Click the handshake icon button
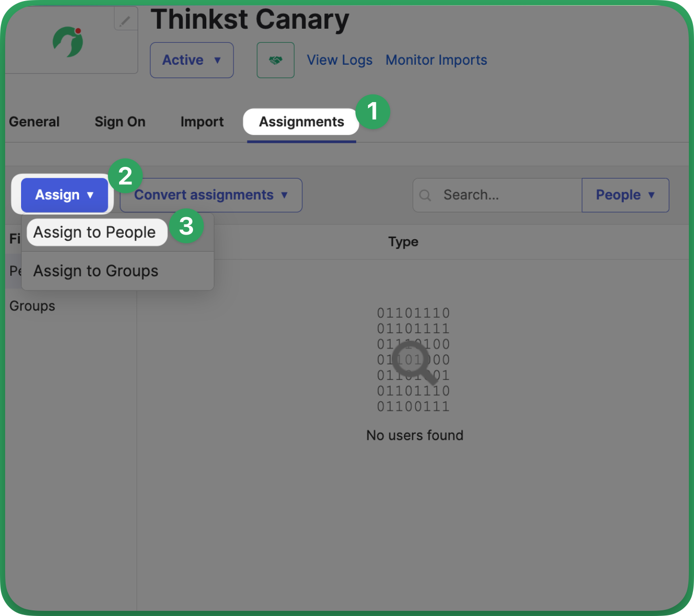This screenshot has width=694, height=616. pyautogui.click(x=276, y=60)
